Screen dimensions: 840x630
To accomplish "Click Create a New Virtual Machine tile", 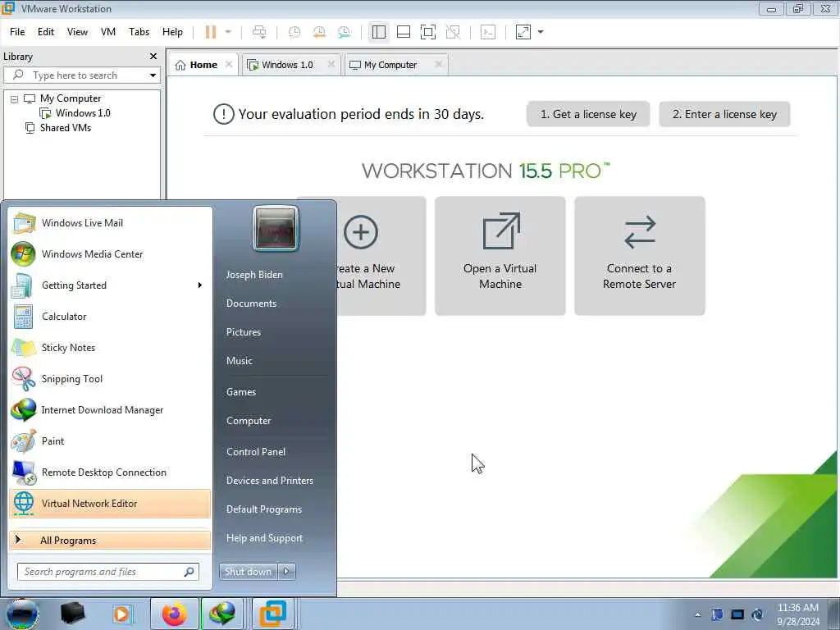I will click(381, 256).
